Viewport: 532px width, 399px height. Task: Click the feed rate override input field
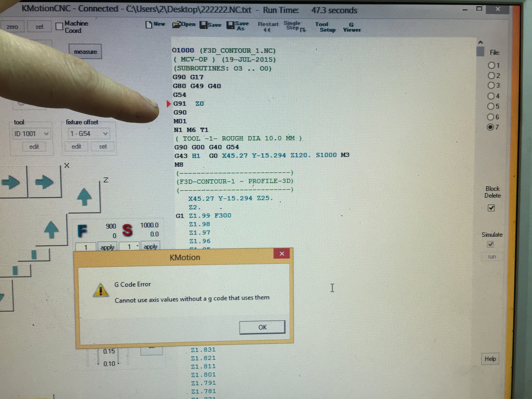coord(86,247)
